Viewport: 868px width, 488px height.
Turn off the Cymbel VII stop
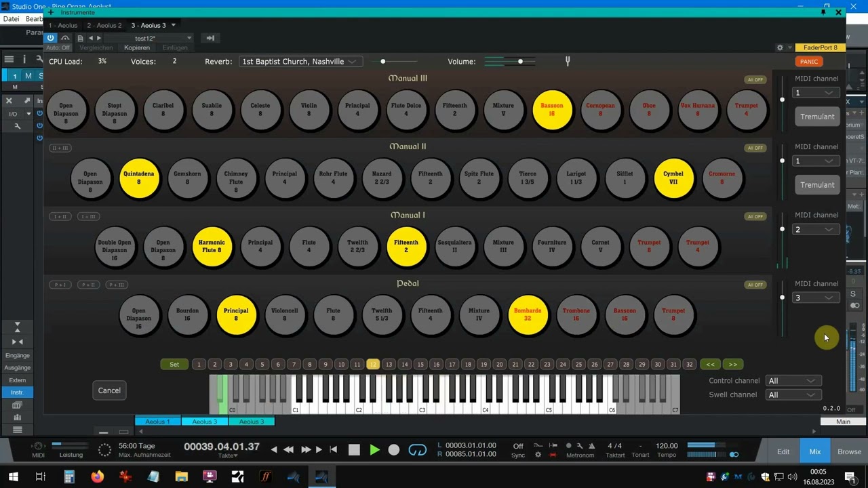673,178
